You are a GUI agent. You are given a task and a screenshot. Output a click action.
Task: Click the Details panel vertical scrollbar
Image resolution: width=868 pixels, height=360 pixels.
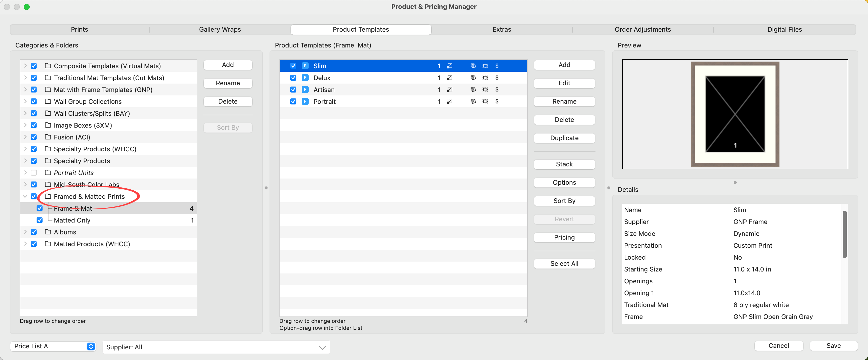tap(845, 234)
